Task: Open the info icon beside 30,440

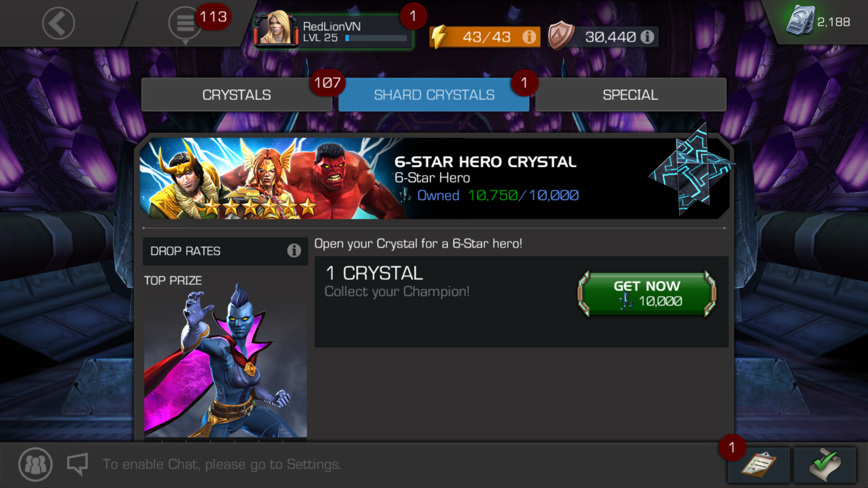Action: (647, 37)
